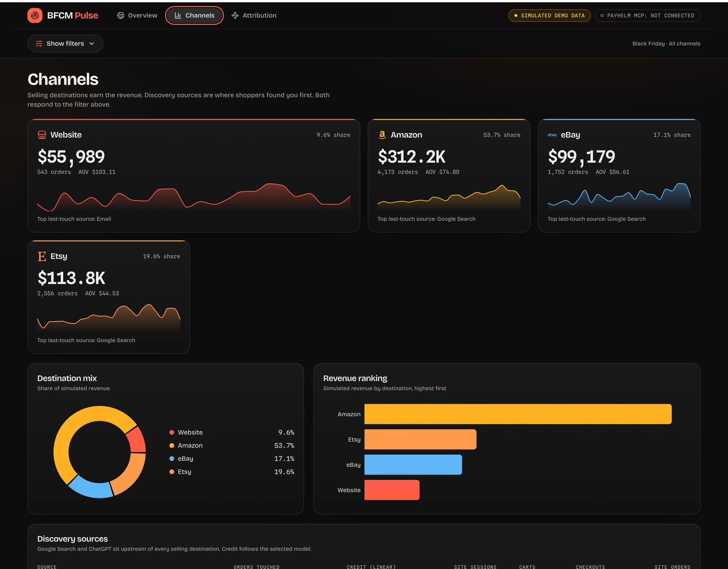Image resolution: width=728 pixels, height=569 pixels.
Task: Click the CREDIT (LINEAR) column header
Action: 371,567
